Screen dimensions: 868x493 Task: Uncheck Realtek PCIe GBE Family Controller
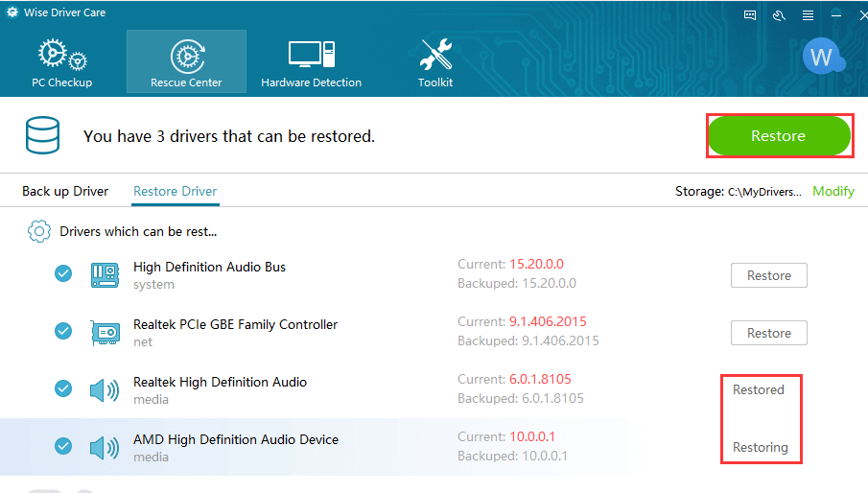(x=63, y=331)
